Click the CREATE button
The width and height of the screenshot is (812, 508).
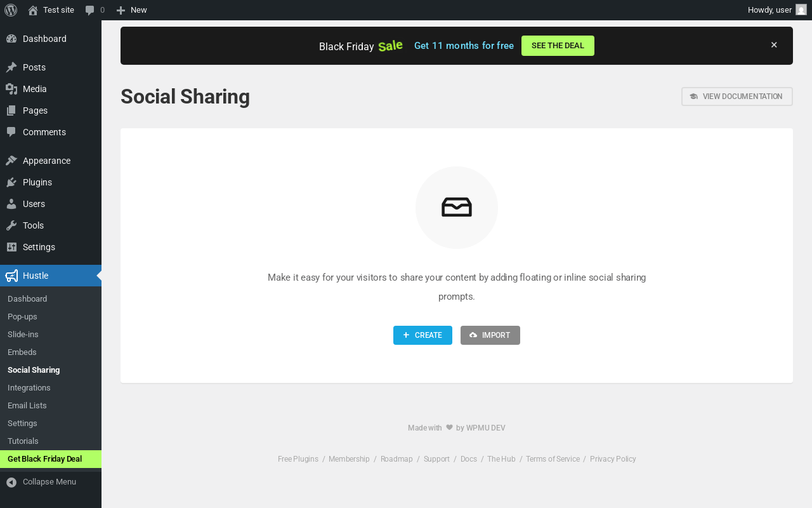(422, 335)
